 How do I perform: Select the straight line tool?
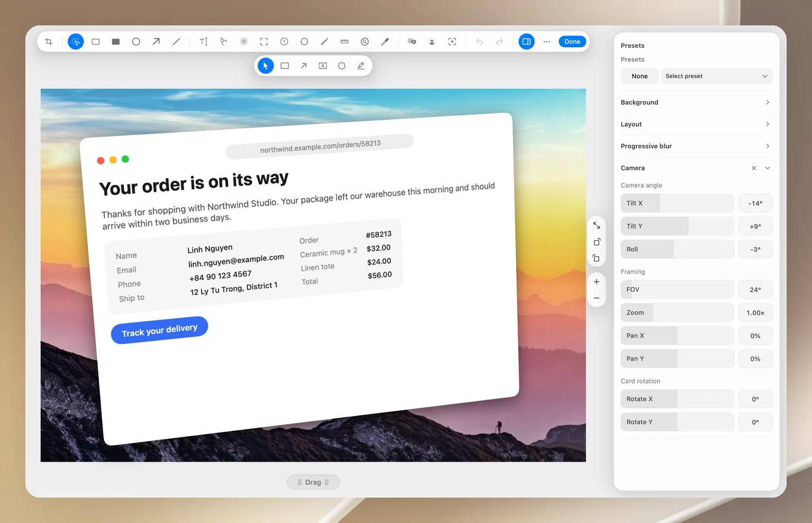pyautogui.click(x=176, y=42)
